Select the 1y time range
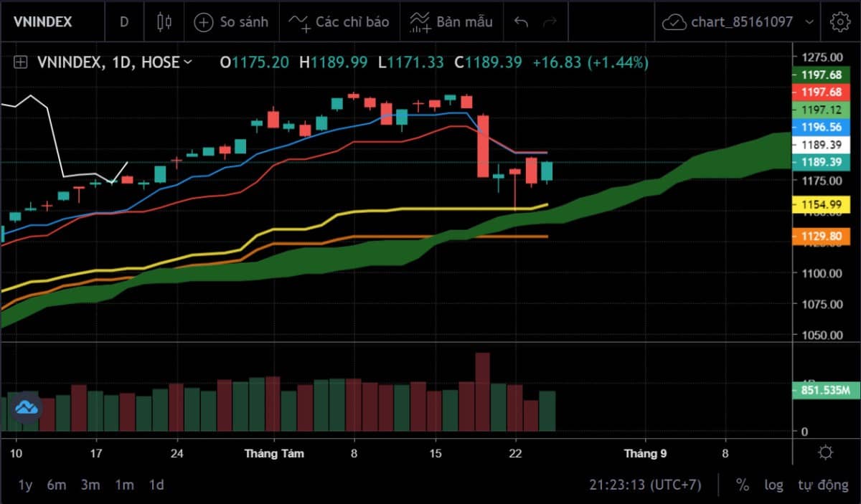861x504 pixels. coord(25,485)
